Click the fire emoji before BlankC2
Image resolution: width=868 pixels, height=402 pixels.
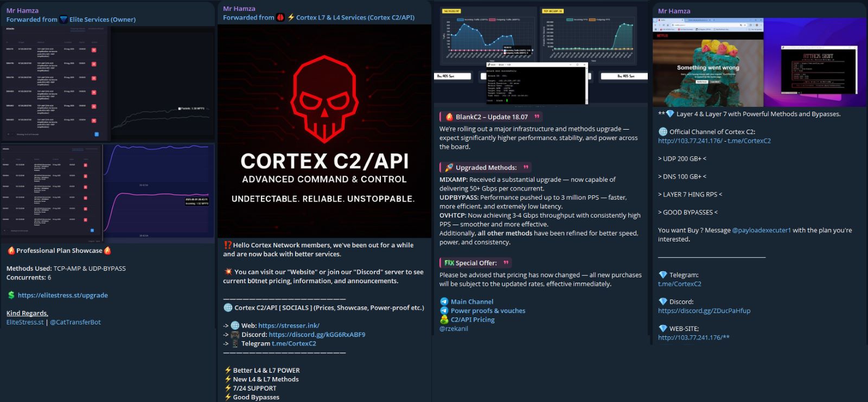coord(449,117)
